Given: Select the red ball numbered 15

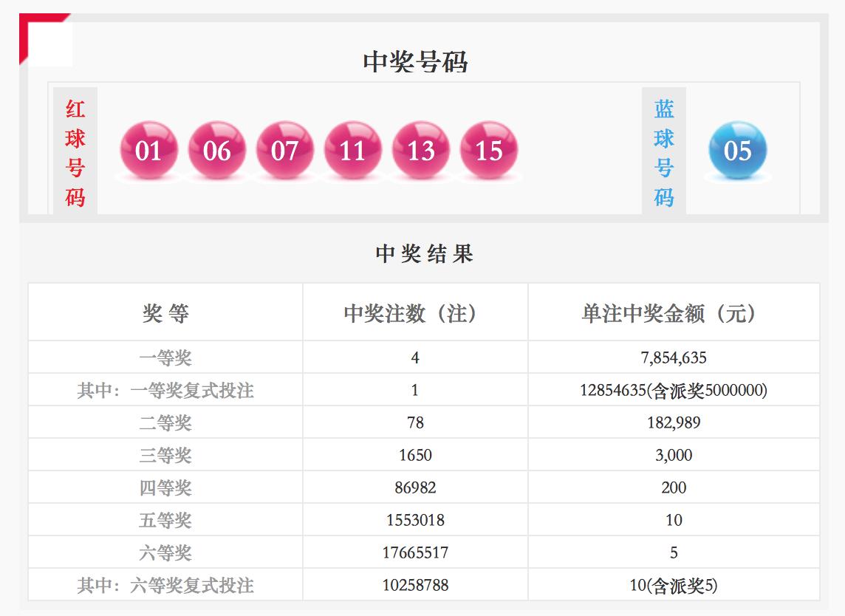Looking at the screenshot, I should [489, 148].
